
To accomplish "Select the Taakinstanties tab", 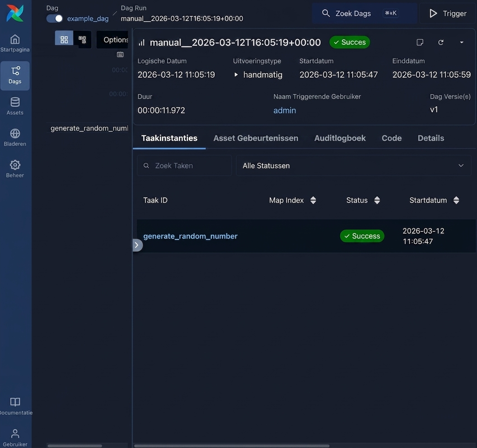I will click(x=169, y=138).
